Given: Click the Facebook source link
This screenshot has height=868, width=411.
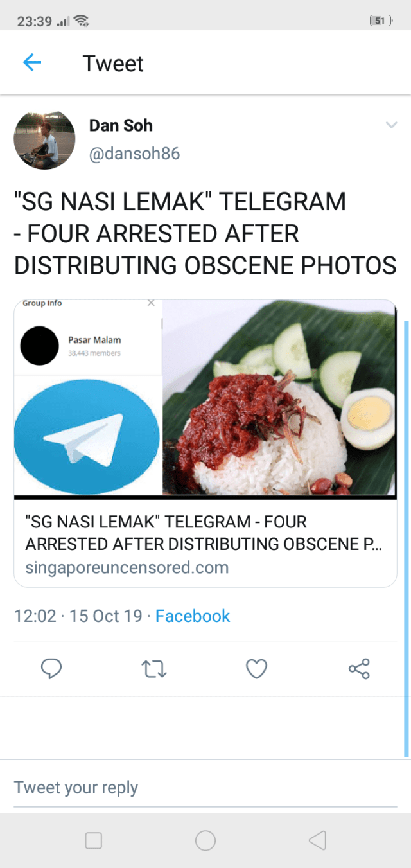Looking at the screenshot, I should (193, 616).
